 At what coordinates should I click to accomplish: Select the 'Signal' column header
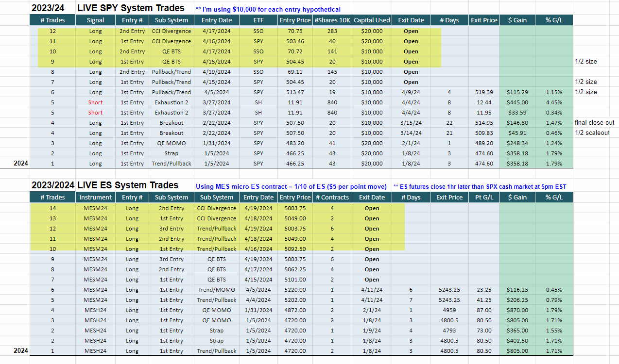(95, 20)
